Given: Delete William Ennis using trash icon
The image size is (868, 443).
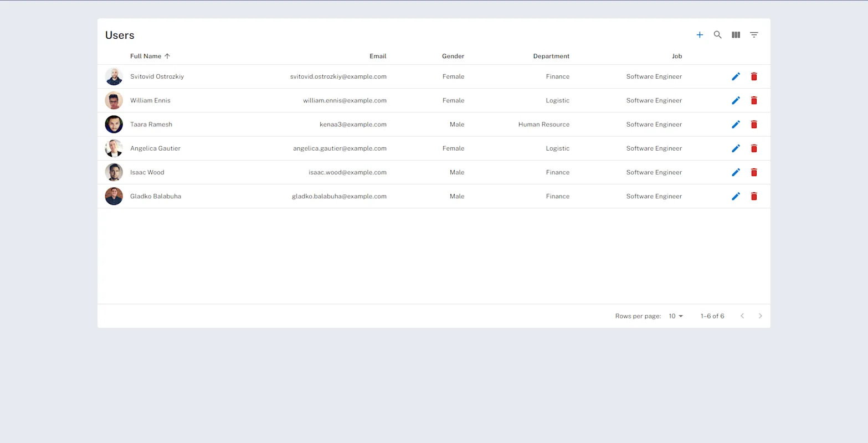Looking at the screenshot, I should tap(754, 100).
